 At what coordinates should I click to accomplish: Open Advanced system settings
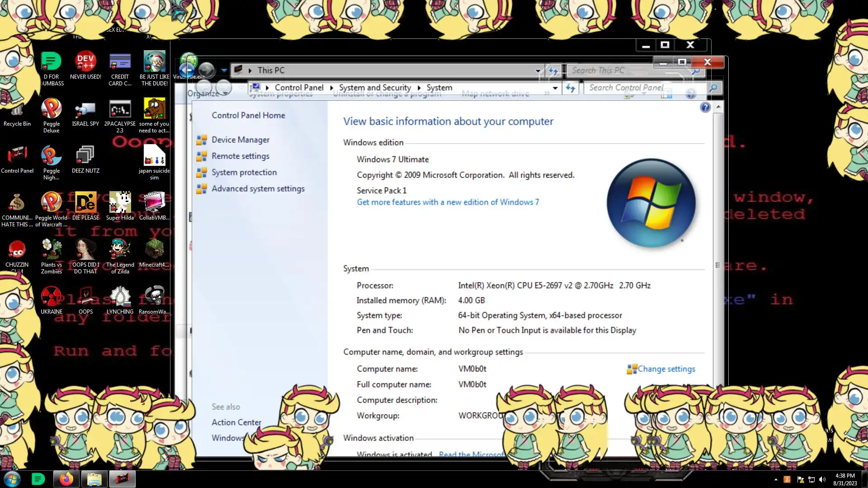click(x=258, y=188)
